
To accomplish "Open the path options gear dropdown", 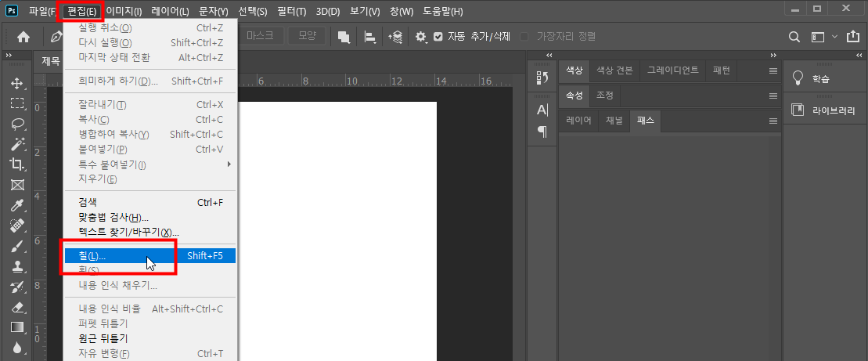I will pyautogui.click(x=421, y=37).
